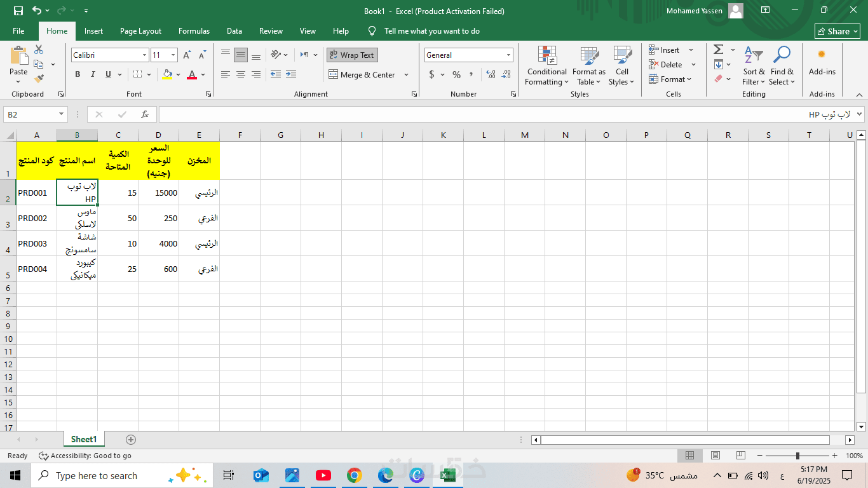Open the Sort & Filter dropdown

[754, 65]
